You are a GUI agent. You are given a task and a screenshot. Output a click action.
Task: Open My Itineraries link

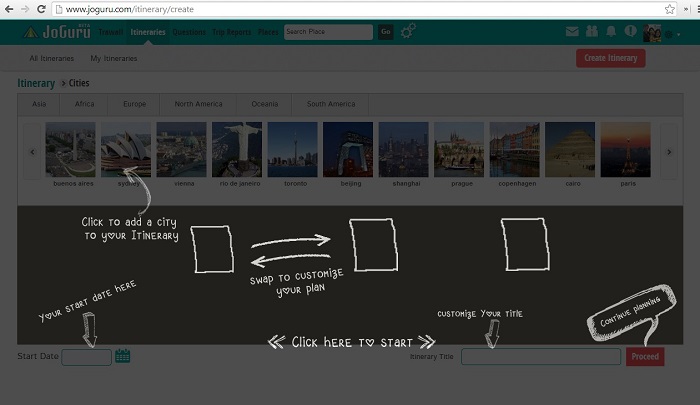[114, 58]
